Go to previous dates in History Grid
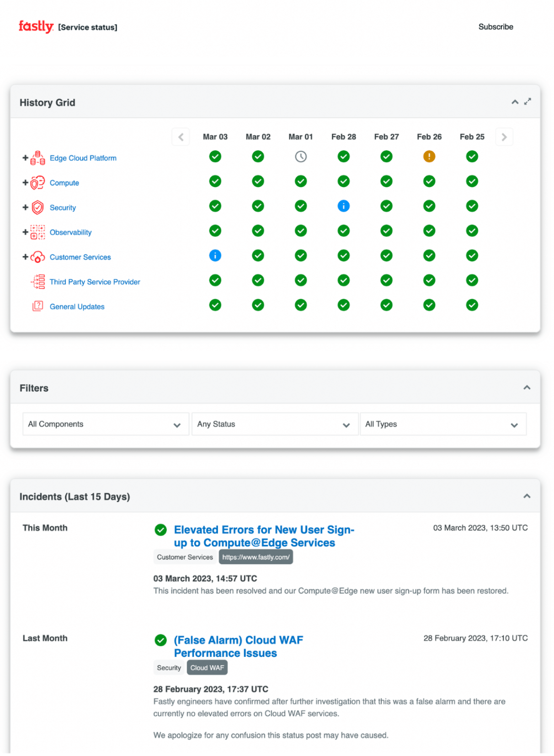Screen dimensions: 554x756 point(181,137)
